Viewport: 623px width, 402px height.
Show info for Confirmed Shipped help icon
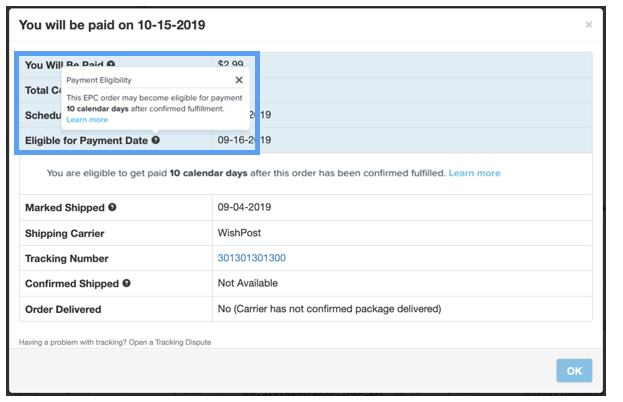click(x=127, y=283)
